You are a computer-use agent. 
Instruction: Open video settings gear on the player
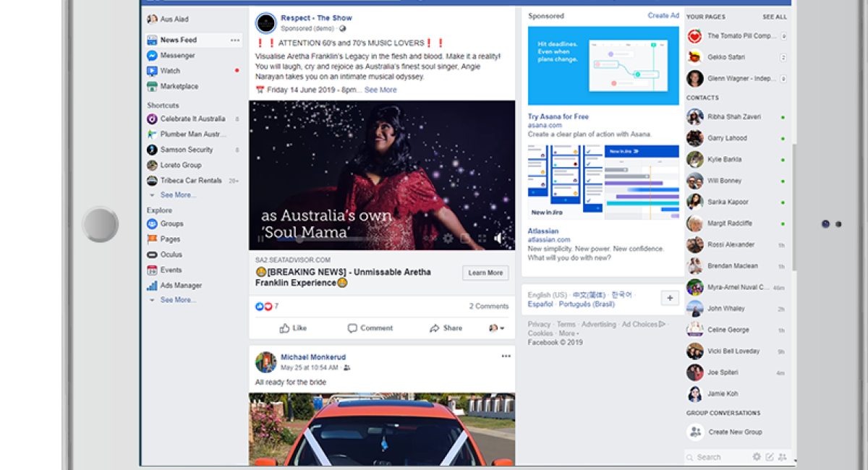pyautogui.click(x=448, y=238)
